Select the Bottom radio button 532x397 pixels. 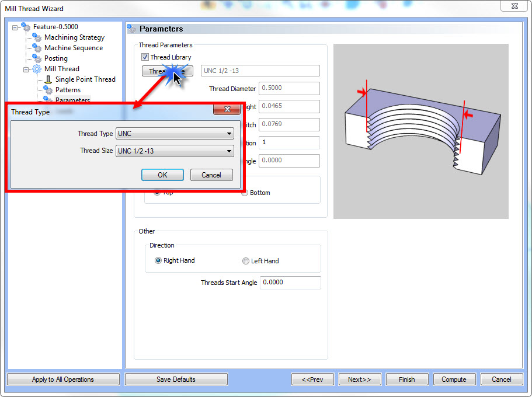coord(245,193)
